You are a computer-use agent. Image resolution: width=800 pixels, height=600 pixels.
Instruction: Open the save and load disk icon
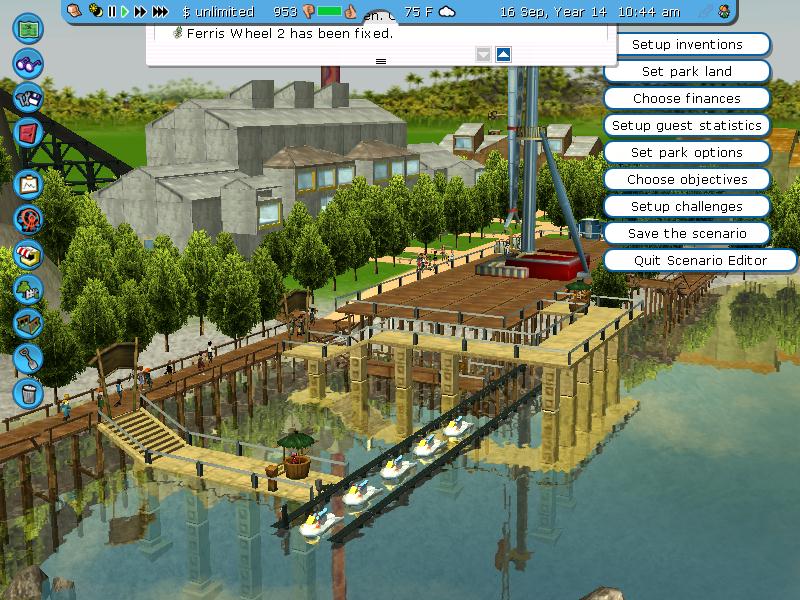pos(28,99)
